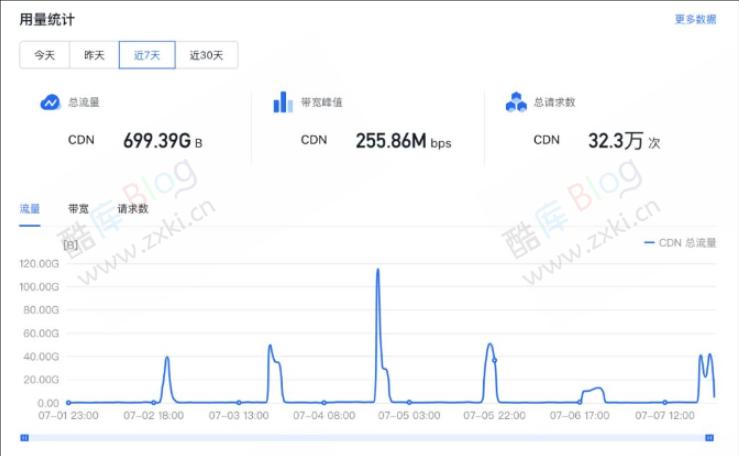Click the data point at 07-06 17:00
This screenshot has width=739, height=456.
pyautogui.click(x=580, y=402)
